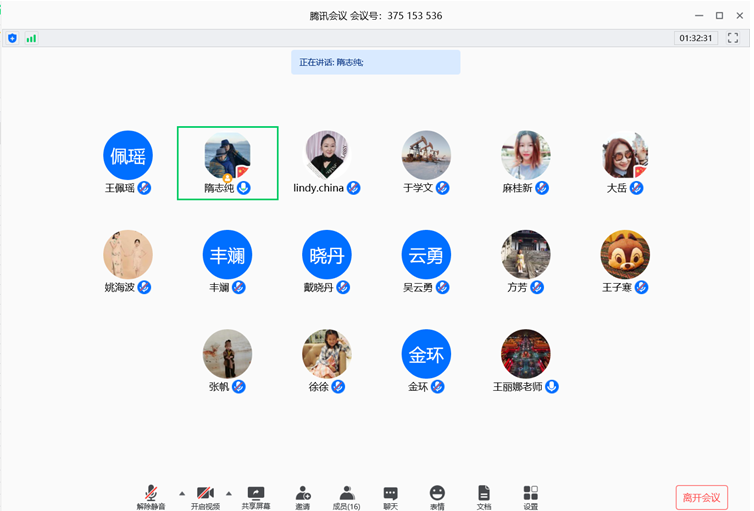Maximize the Tencent Meeting window
The width and height of the screenshot is (754, 511).
point(719,15)
